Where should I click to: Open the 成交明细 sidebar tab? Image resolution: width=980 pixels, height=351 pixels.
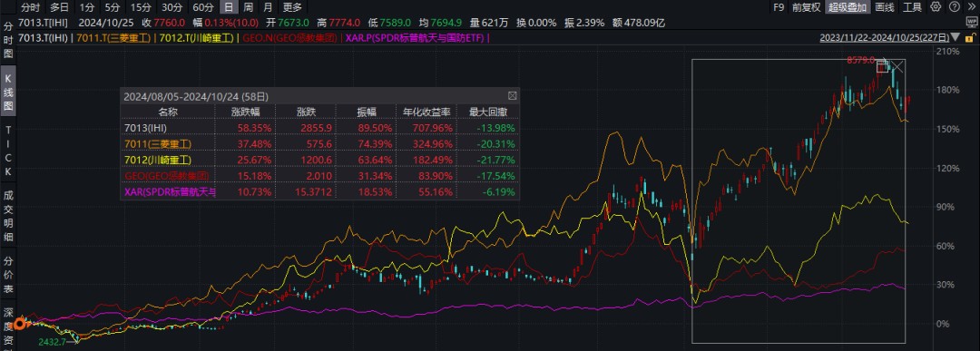(x=8, y=216)
